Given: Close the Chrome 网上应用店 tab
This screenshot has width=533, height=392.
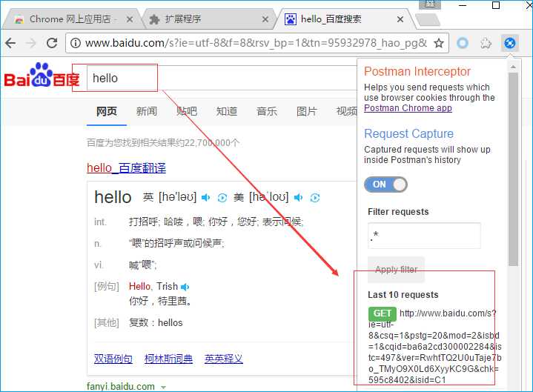Looking at the screenshot, I should tap(130, 19).
